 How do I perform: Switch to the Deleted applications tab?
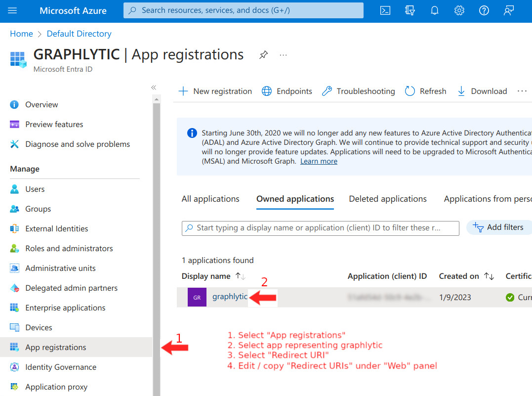(x=388, y=198)
